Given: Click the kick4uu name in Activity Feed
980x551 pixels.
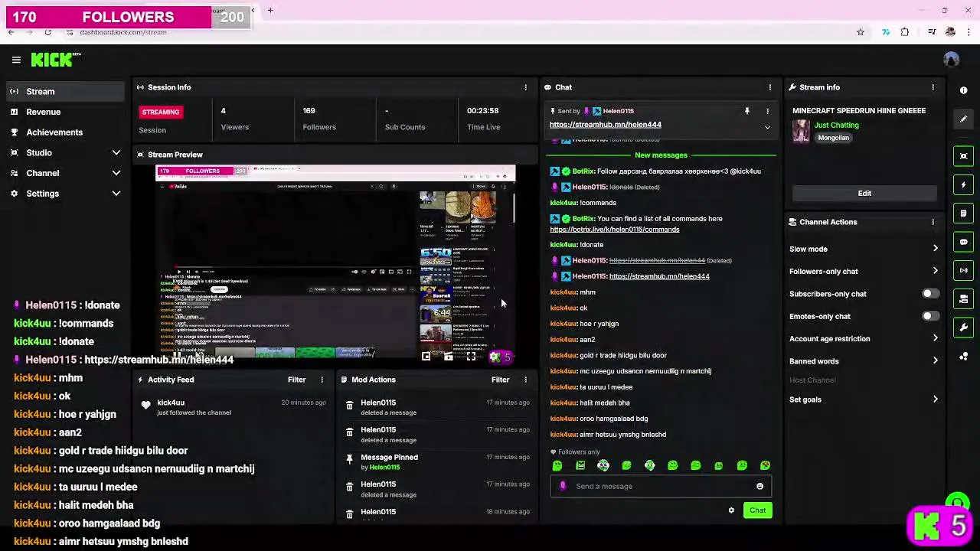Looking at the screenshot, I should (x=171, y=403).
